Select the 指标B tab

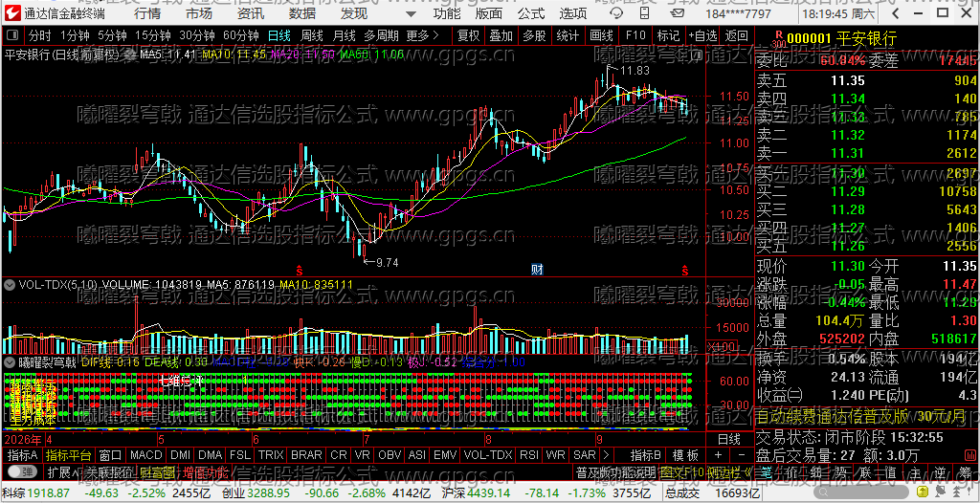pos(646,455)
